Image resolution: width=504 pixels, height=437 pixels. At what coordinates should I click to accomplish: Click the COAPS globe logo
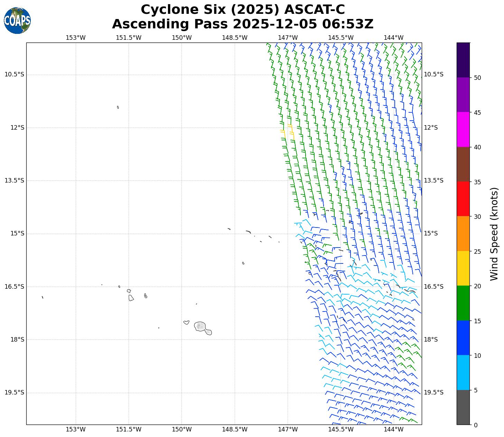(x=17, y=20)
